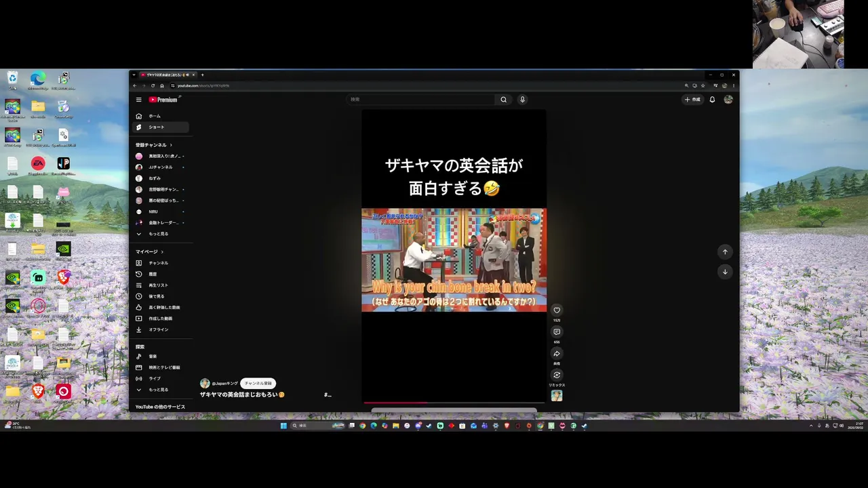Image resolution: width=868 pixels, height=488 pixels.
Task: Show more subscriptions below 金融トレーダー
Action: click(161, 234)
